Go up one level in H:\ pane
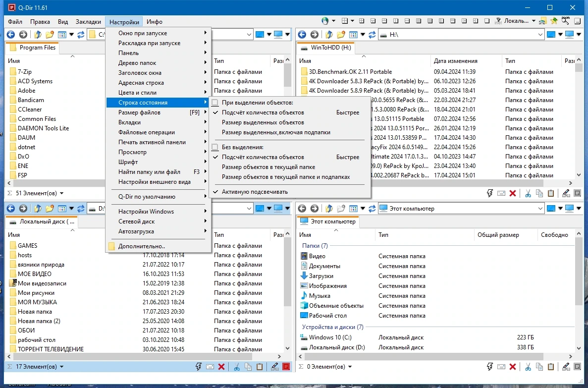The height and width of the screenshot is (388, 588). (329, 35)
